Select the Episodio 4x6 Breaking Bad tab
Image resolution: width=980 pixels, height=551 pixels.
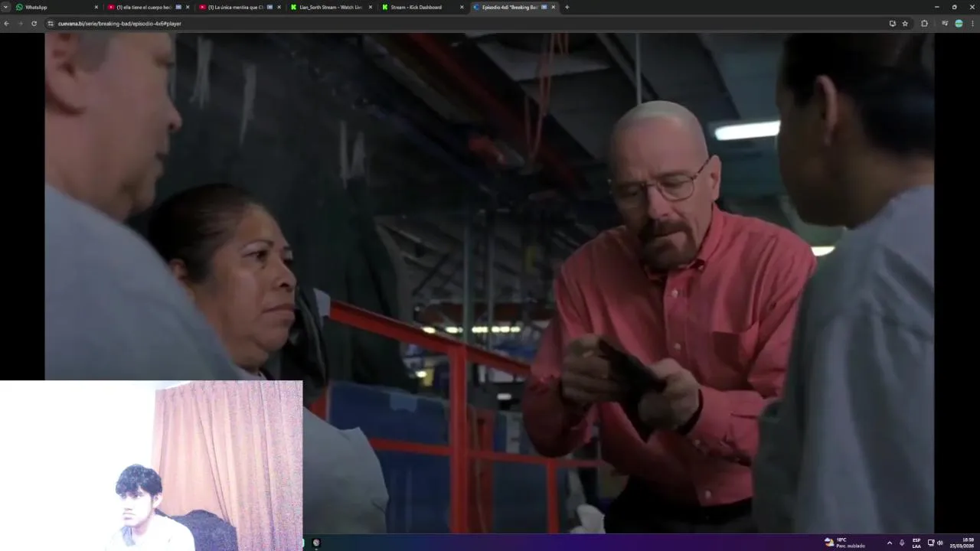click(x=514, y=7)
